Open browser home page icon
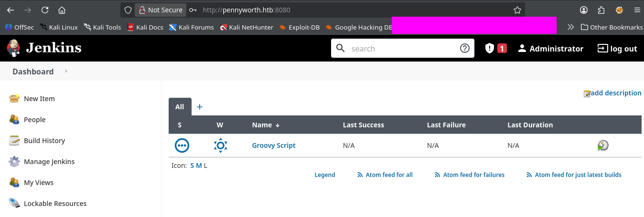644x217 pixels. (62, 10)
